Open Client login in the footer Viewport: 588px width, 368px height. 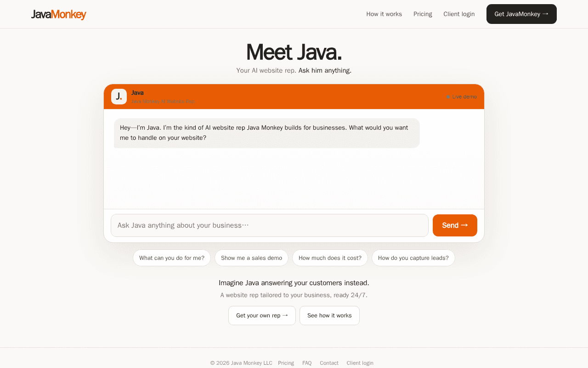coord(360,363)
